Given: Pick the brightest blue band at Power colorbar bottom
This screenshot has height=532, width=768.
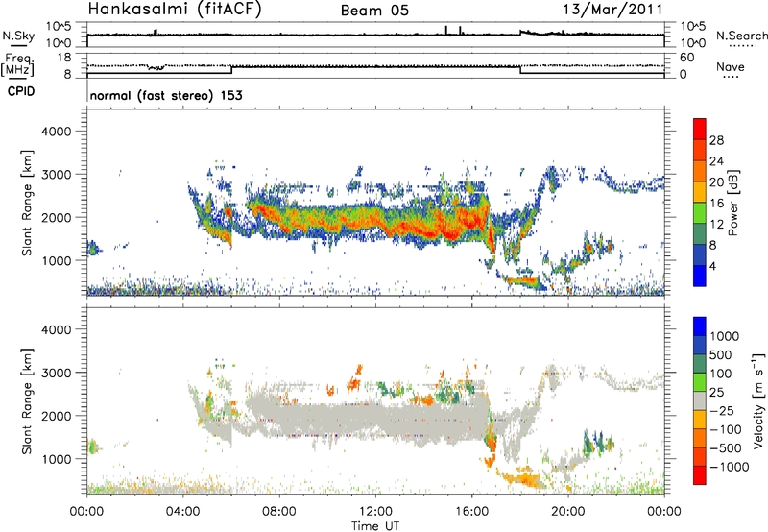Looking at the screenshot, I should click(700, 276).
